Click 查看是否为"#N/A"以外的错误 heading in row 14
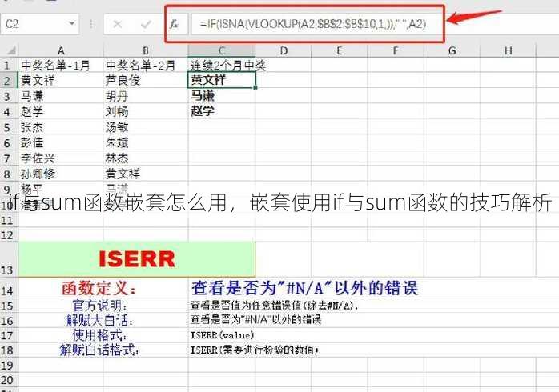Screen dimensions: 559x392 305,288
